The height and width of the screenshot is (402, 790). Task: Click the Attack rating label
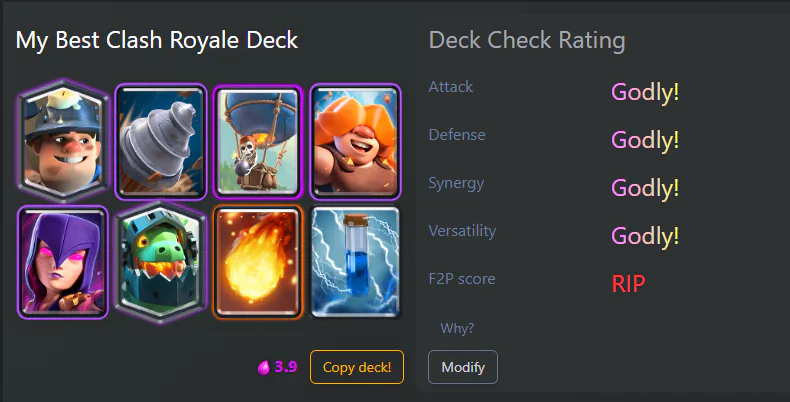(450, 87)
